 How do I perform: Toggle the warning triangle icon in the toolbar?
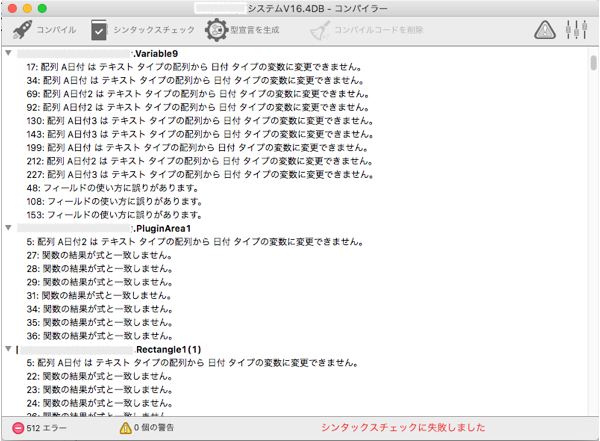tap(545, 30)
